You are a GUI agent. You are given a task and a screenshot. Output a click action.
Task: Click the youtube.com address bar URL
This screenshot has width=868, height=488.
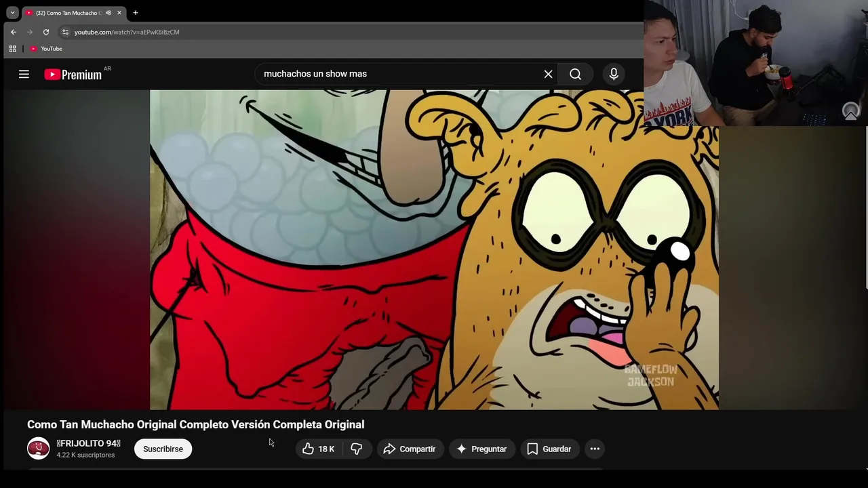(x=127, y=32)
